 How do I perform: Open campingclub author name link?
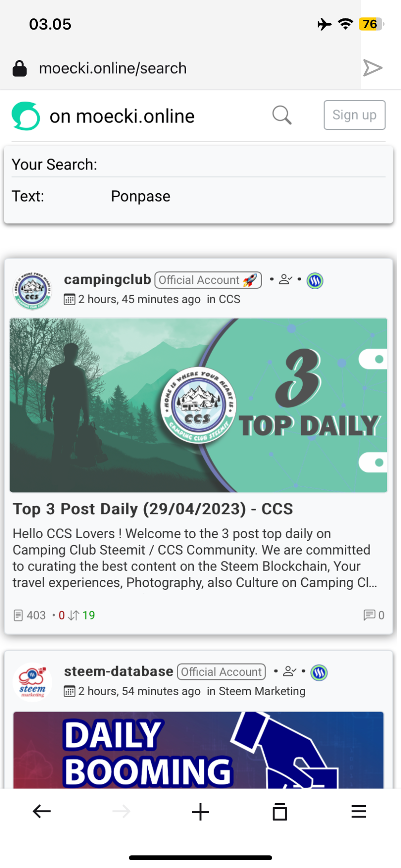point(108,279)
